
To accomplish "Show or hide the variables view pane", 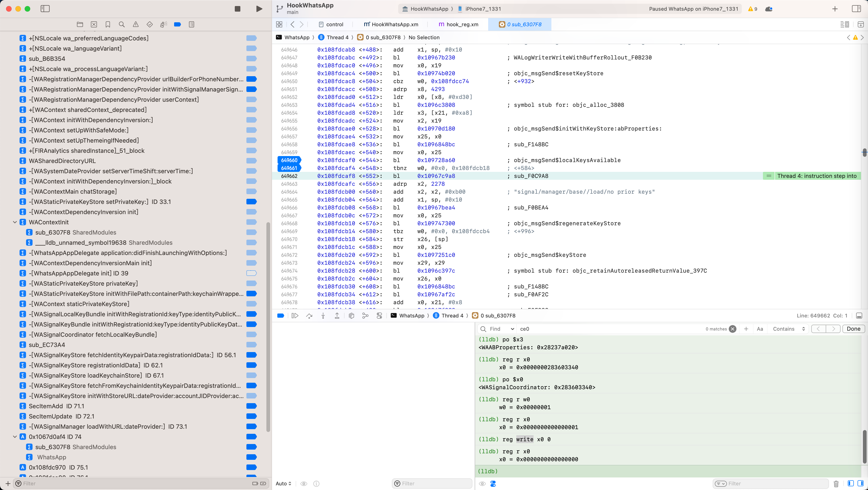I will coord(851,483).
